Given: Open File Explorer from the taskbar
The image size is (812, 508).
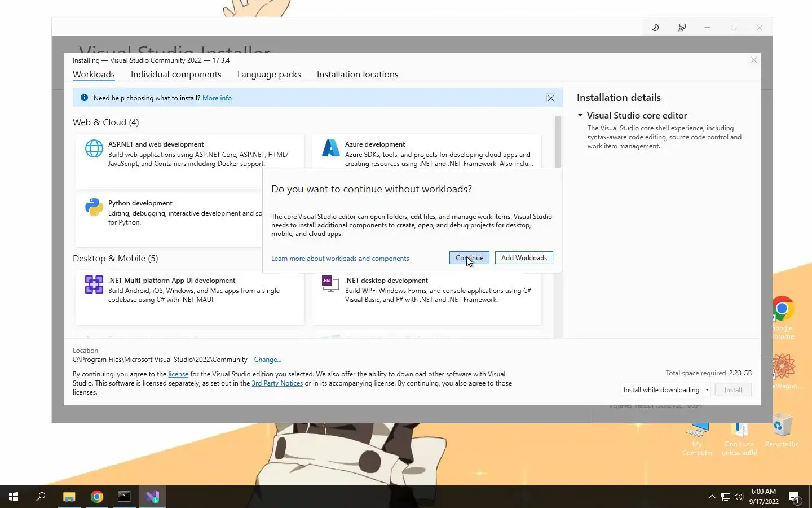Looking at the screenshot, I should [69, 497].
